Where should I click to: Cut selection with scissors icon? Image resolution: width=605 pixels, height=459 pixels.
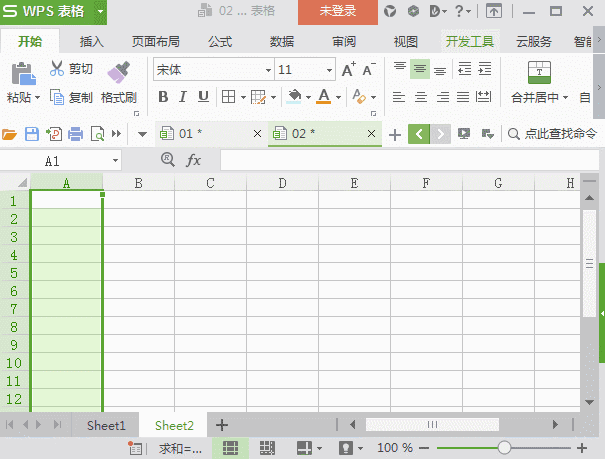click(56, 69)
